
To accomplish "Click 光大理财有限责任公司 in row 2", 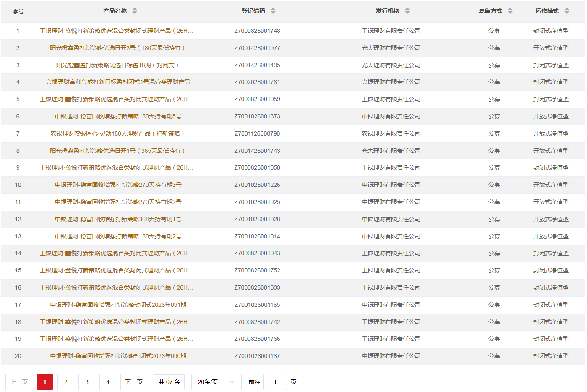I will (x=391, y=48).
